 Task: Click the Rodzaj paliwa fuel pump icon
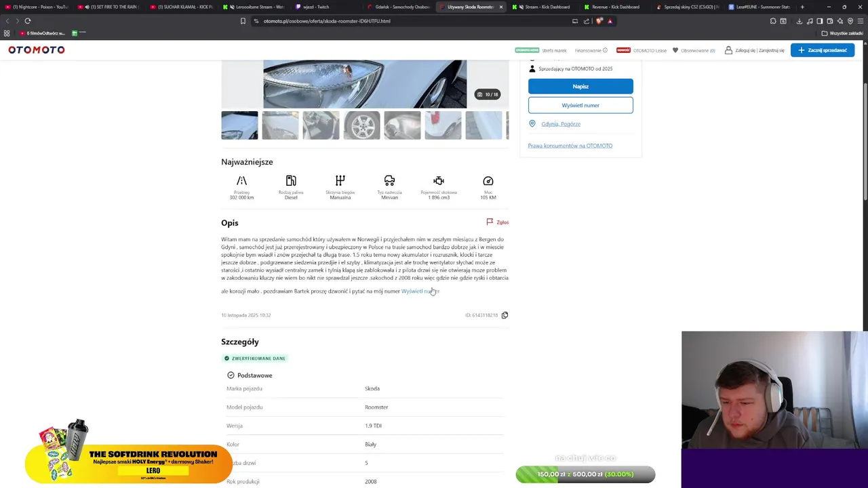[x=291, y=181]
